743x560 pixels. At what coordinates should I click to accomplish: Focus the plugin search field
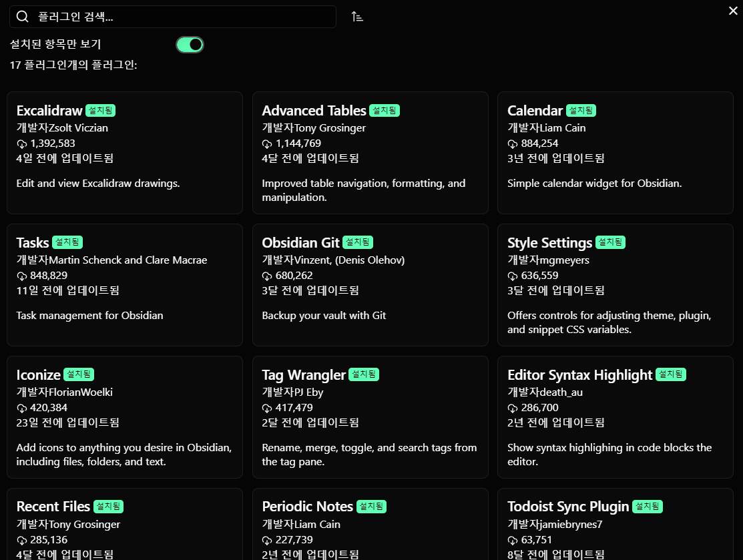[172, 17]
